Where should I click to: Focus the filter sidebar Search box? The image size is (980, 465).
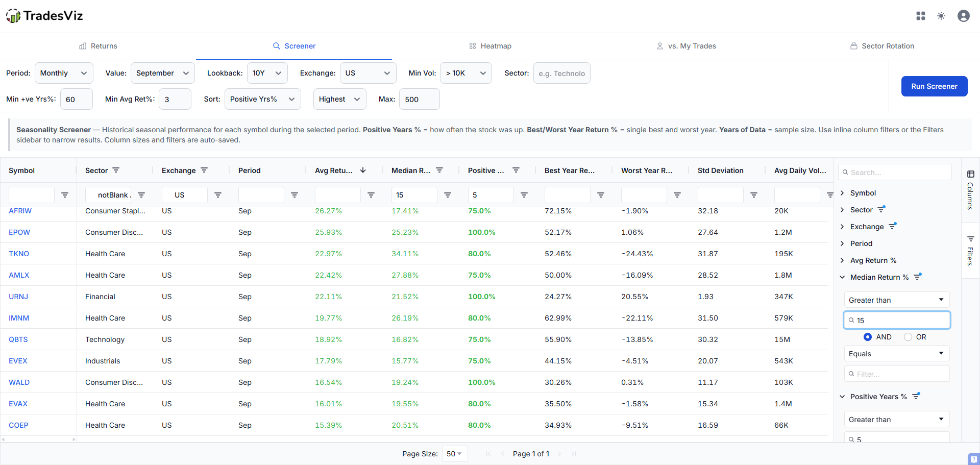pos(895,172)
